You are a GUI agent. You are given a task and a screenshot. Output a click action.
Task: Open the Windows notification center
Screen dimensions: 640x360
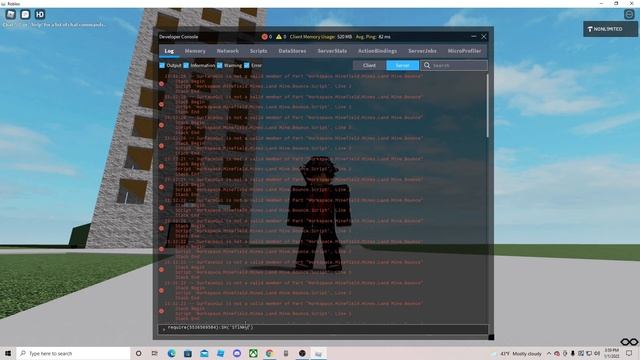pos(629,353)
